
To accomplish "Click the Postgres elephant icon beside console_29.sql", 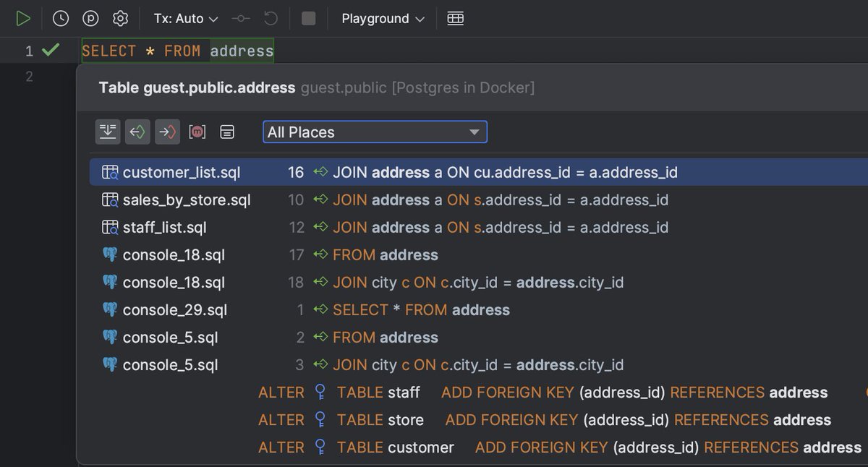I will (x=110, y=310).
